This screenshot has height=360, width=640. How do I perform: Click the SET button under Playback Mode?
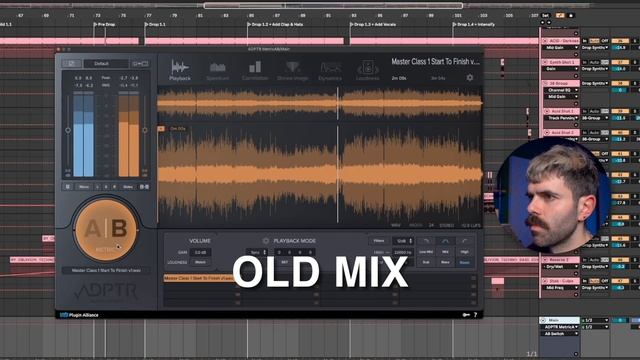click(x=284, y=262)
